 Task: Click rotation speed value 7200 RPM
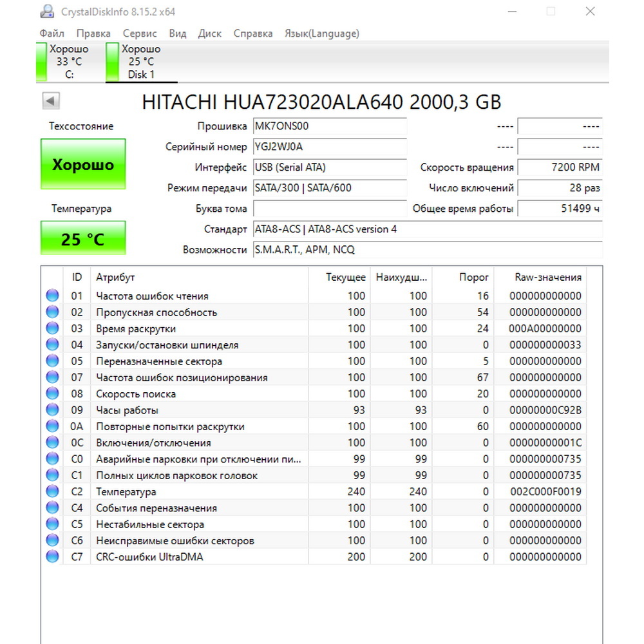pos(560,167)
